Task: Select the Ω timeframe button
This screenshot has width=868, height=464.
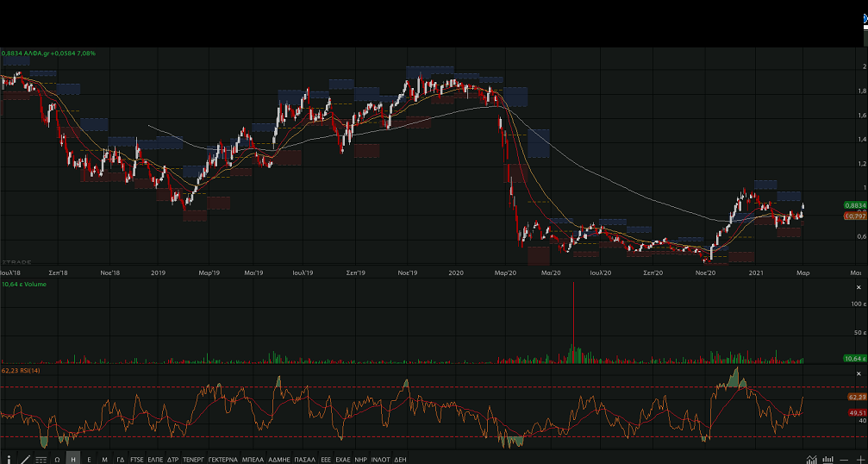Action: [57, 458]
